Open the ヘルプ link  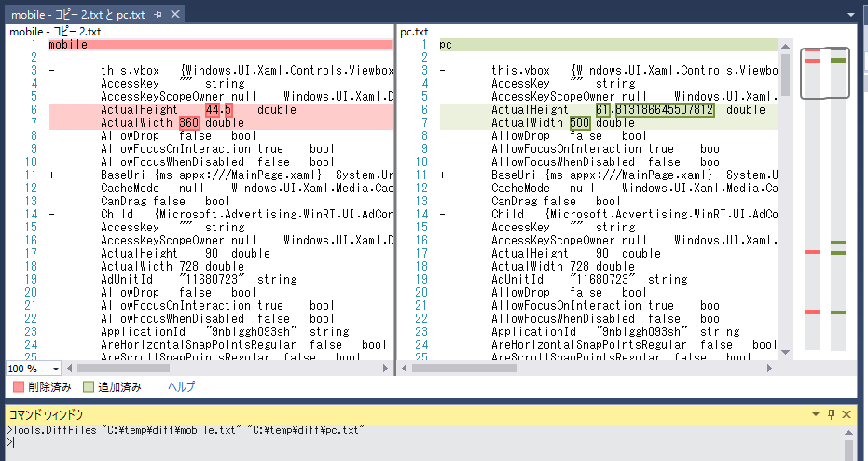(x=181, y=386)
